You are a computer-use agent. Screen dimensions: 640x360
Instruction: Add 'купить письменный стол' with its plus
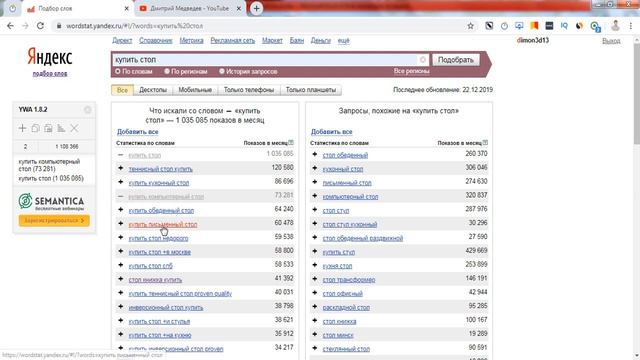(x=120, y=224)
